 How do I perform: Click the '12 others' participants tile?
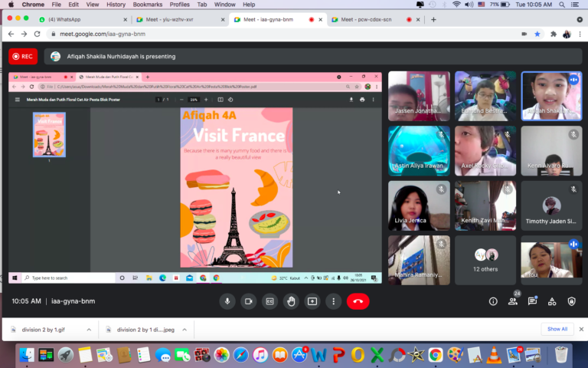point(485,260)
